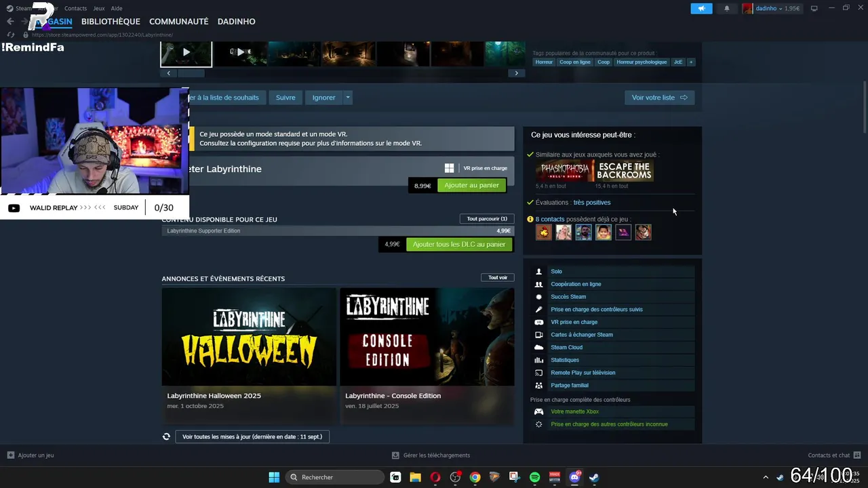Click Ajouter au panier button
Screen dimensions: 868x488
point(471,185)
